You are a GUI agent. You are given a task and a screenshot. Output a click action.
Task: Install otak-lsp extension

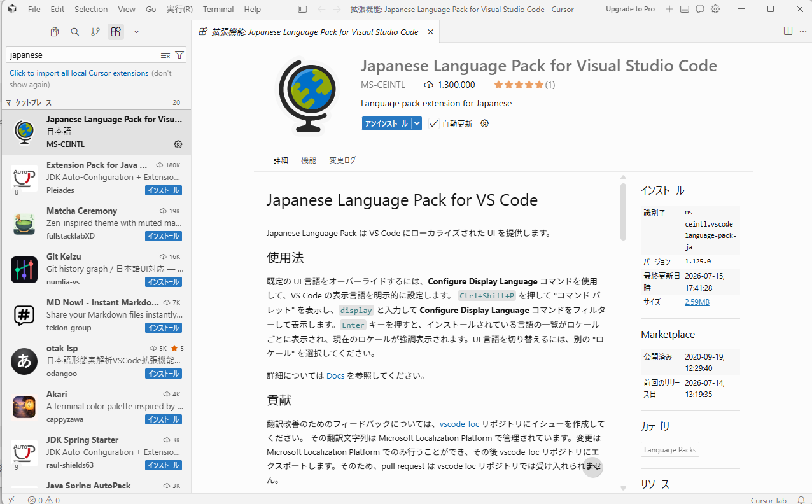coord(164,374)
